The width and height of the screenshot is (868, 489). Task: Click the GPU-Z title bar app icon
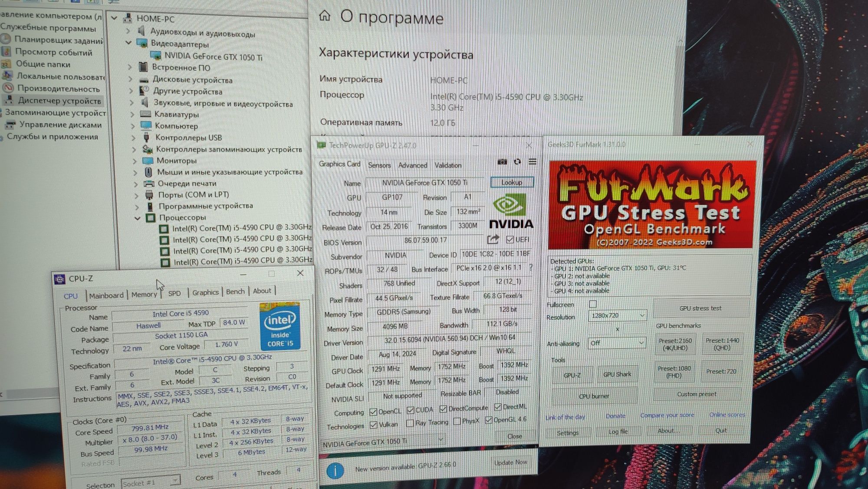pyautogui.click(x=322, y=145)
